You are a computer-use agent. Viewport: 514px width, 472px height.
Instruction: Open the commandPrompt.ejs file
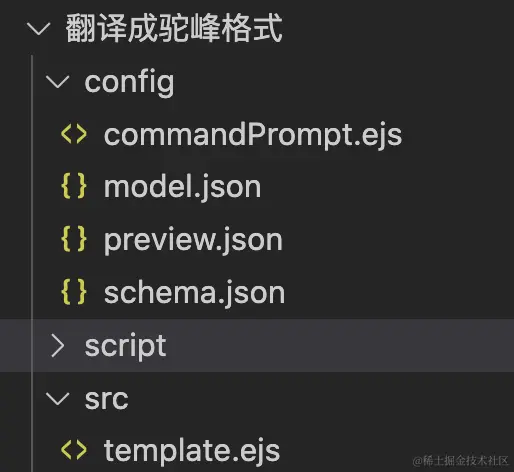coord(253,135)
